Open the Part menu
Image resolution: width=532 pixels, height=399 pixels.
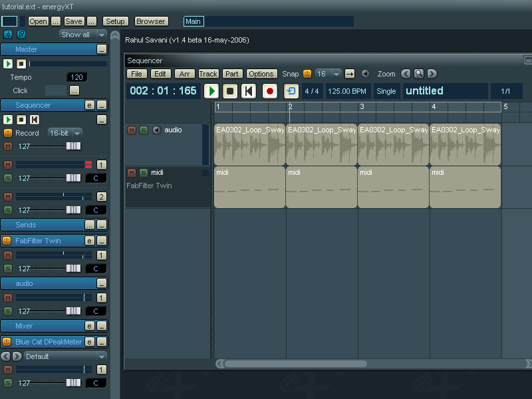[x=232, y=74]
